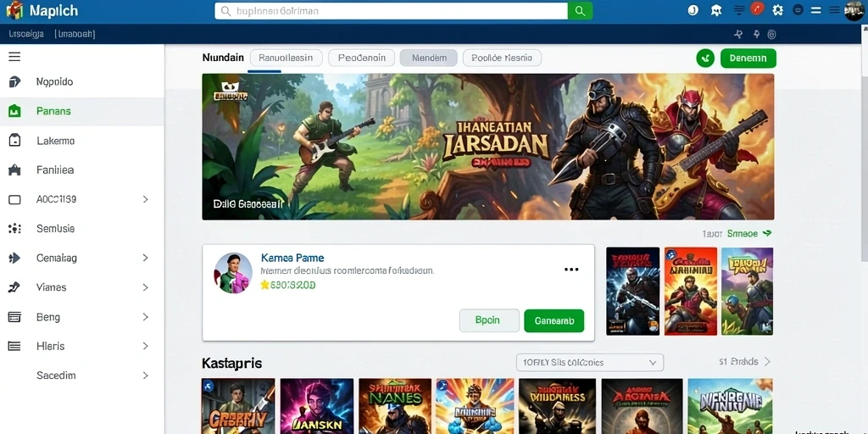Viewport: 868px width, 434px height.
Task: Expand the Sacedim sidebar chevron
Action: (x=146, y=376)
